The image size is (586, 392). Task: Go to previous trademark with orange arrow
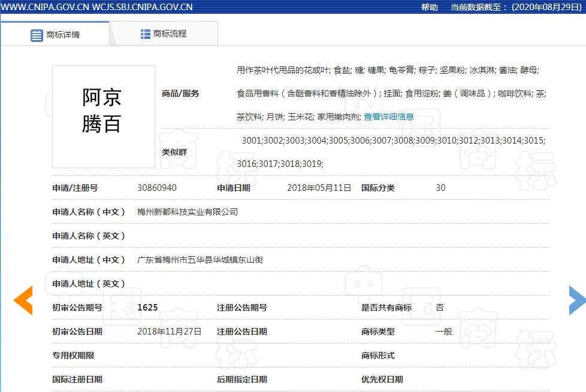pyautogui.click(x=23, y=300)
